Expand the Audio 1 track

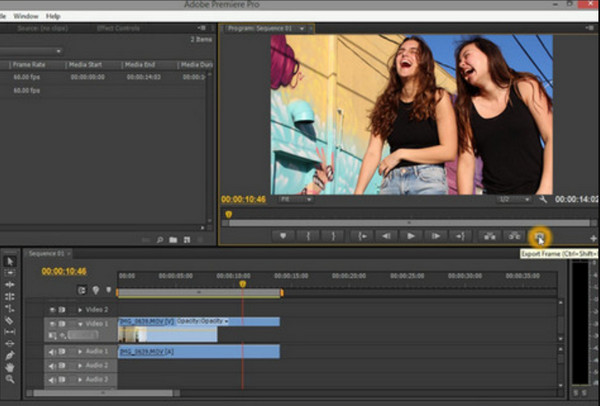[x=80, y=351]
